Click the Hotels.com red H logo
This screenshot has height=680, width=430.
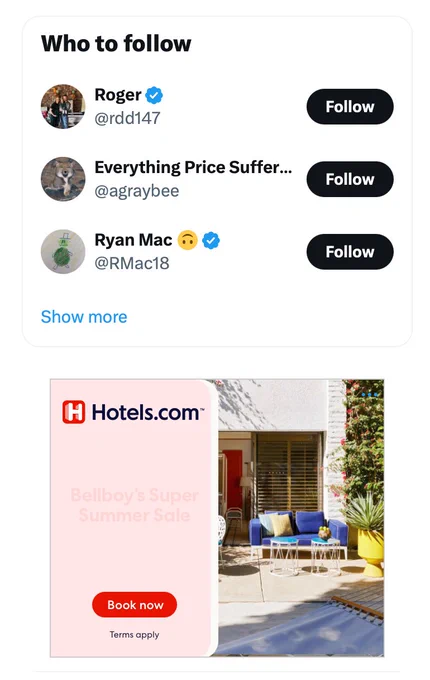74,412
